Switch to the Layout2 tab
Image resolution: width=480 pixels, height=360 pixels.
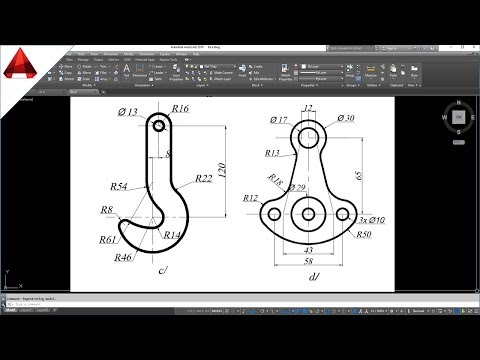click(43, 310)
